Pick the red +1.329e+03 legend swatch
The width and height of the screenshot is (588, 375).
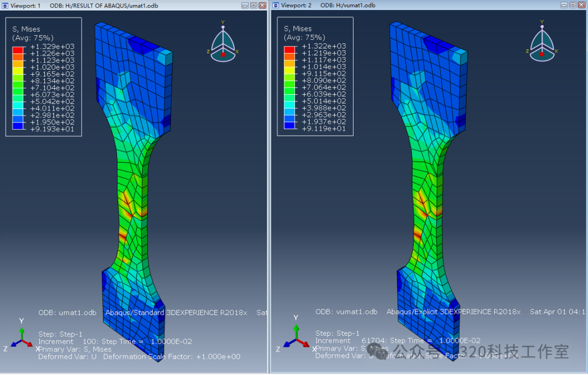[18, 50]
